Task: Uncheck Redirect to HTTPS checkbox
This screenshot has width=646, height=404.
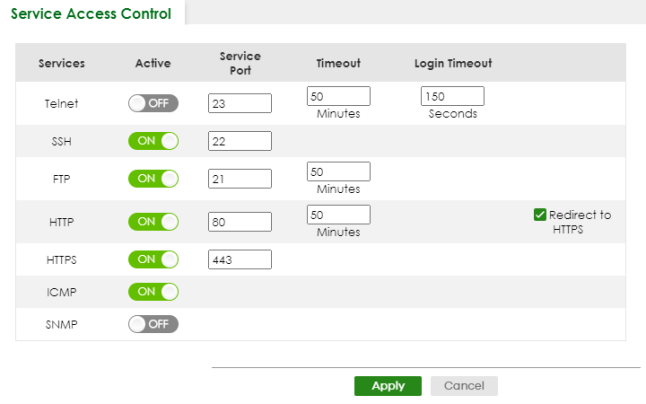Action: [x=540, y=215]
